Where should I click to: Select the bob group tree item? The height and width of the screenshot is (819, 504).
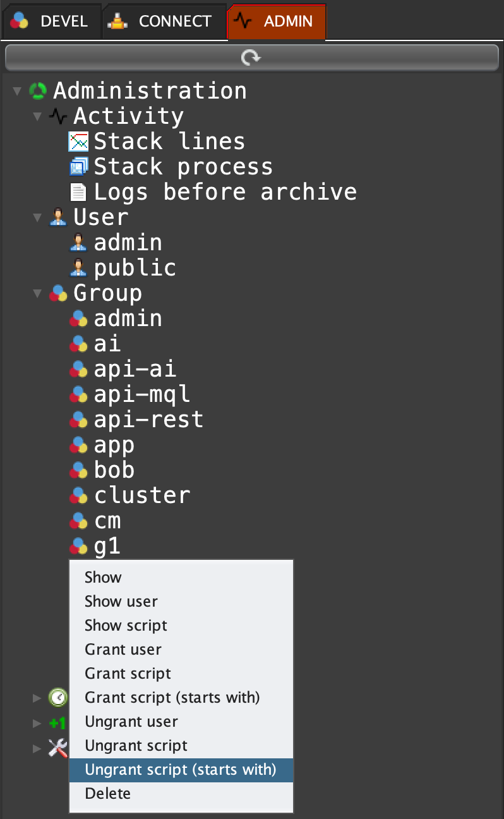tap(114, 470)
